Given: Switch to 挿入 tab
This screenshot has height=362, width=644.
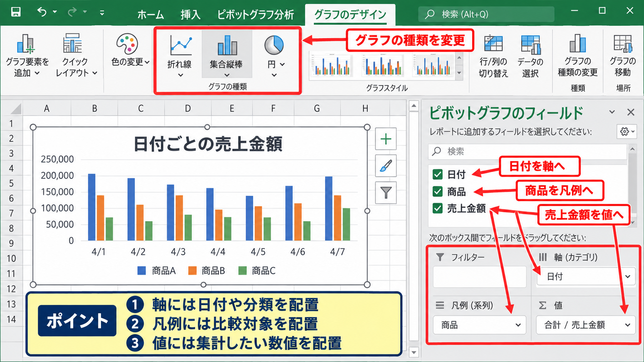Looking at the screenshot, I should 191,15.
